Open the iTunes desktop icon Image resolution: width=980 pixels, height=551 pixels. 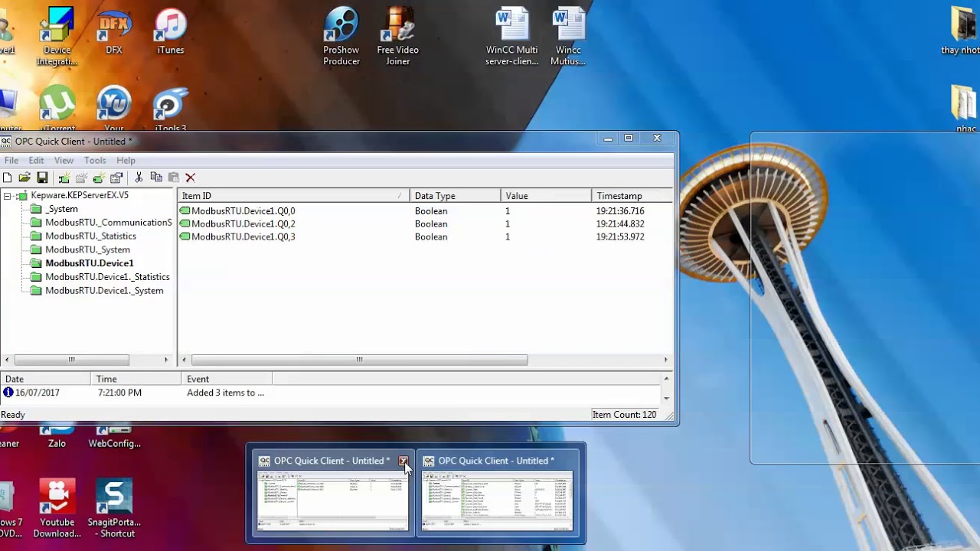tap(170, 31)
